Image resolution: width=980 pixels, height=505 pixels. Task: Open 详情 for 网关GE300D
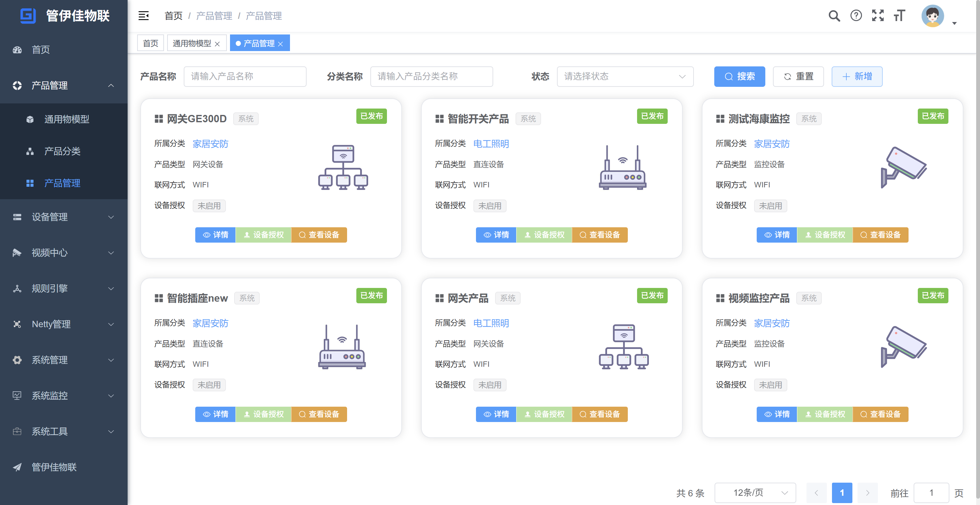[215, 235]
